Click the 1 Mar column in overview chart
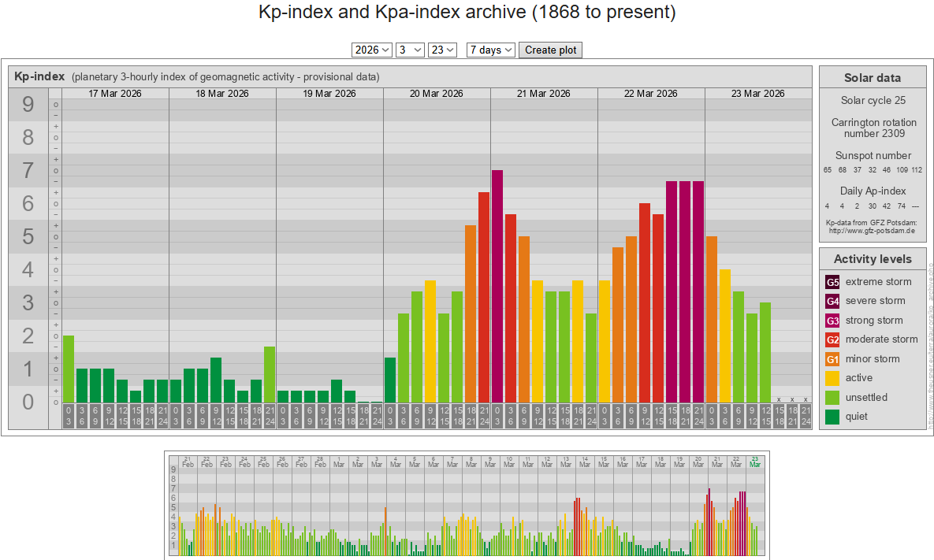934x560 pixels. [x=339, y=506]
